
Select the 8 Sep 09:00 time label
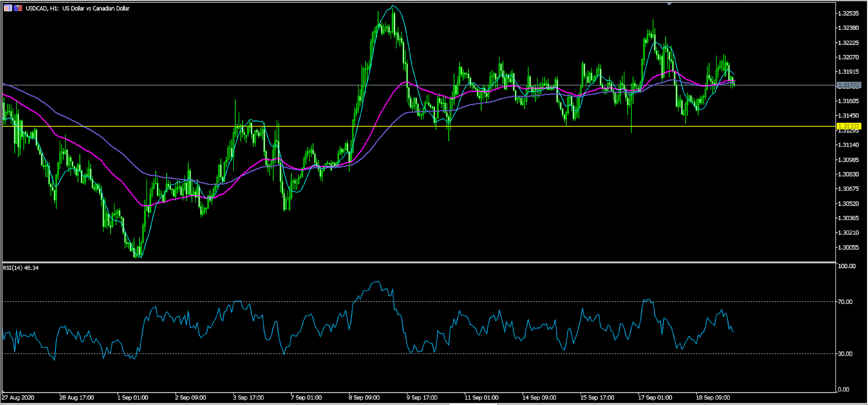pos(364,397)
